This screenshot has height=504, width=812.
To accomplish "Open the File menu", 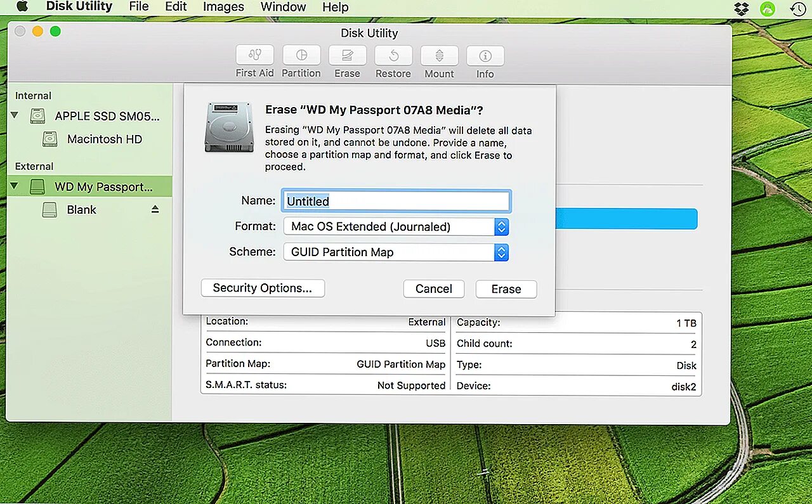I will 139,7.
